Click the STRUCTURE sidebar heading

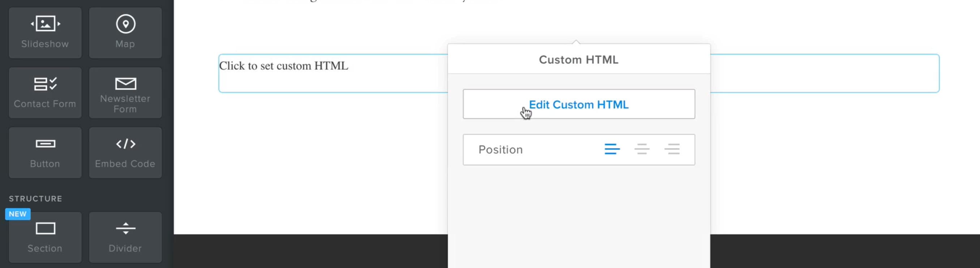35,199
